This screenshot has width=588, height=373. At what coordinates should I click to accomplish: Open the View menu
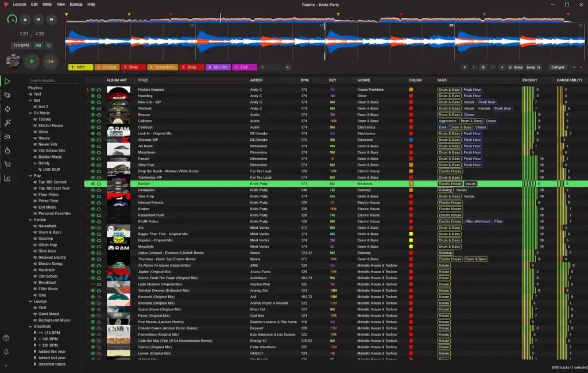coord(61,5)
